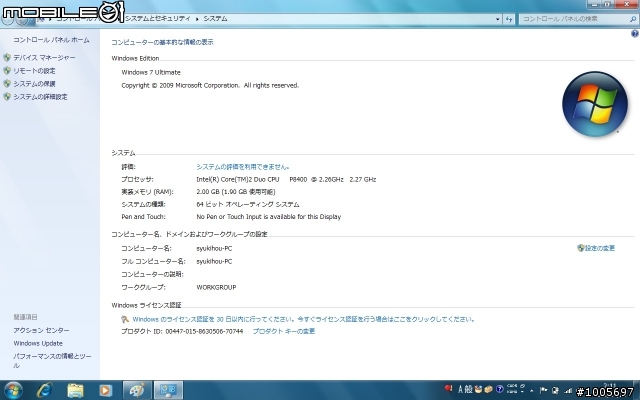
Task: Open the help icon at top right
Action: point(635,34)
